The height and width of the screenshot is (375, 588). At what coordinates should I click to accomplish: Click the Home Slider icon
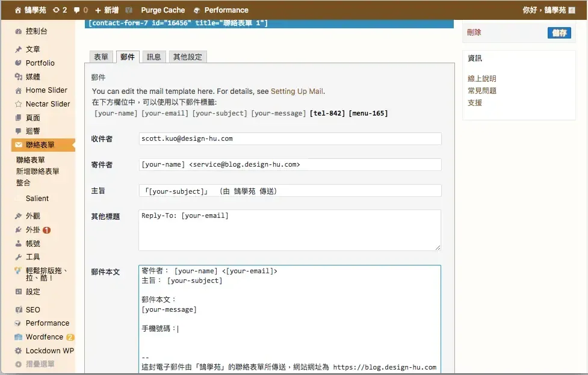19,90
